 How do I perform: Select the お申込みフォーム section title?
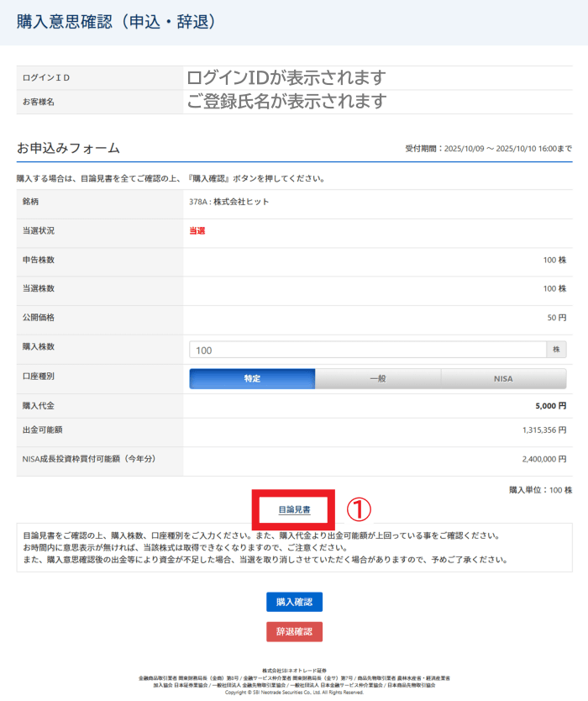click(68, 148)
